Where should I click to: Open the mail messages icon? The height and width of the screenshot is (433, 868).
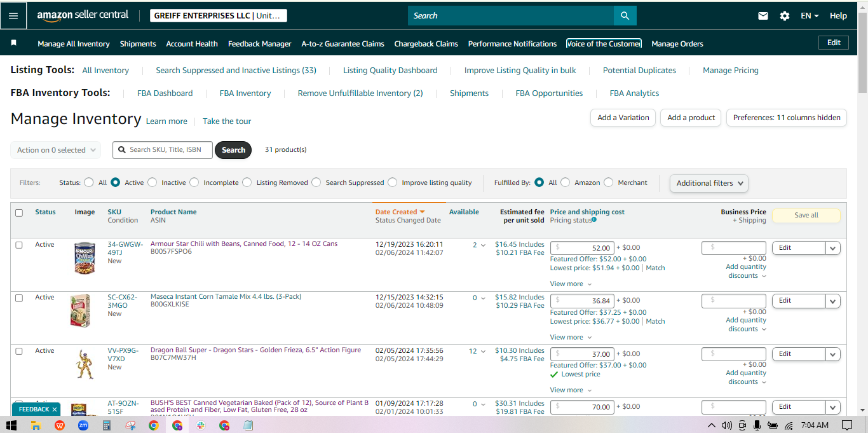point(763,16)
